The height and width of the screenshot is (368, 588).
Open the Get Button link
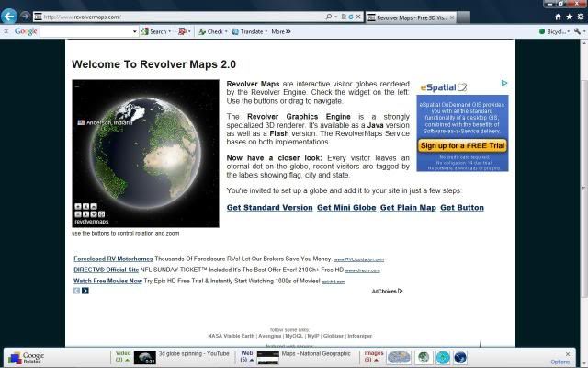click(462, 208)
